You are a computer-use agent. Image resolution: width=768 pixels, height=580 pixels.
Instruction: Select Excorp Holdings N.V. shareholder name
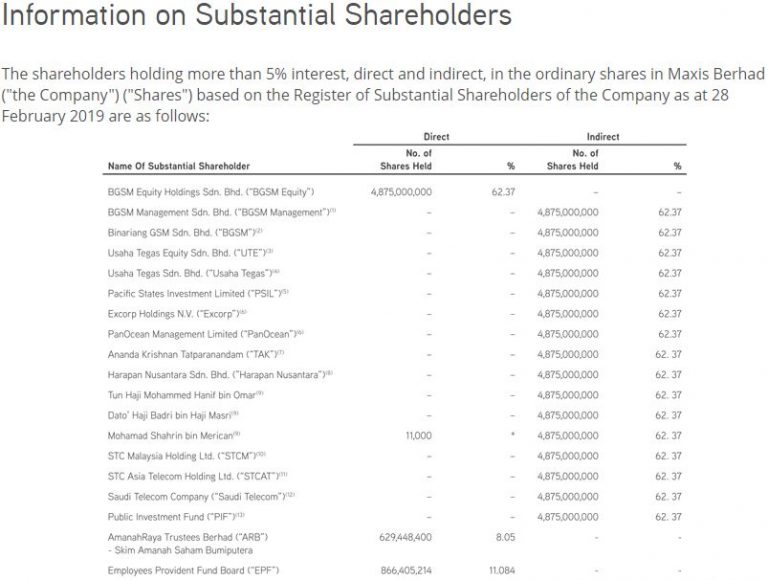177,314
